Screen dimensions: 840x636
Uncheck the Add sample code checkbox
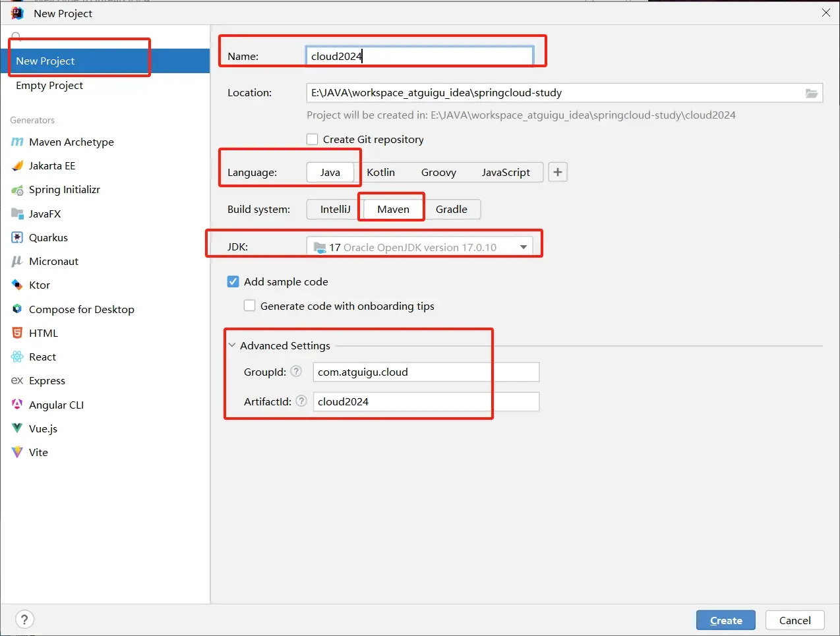233,282
